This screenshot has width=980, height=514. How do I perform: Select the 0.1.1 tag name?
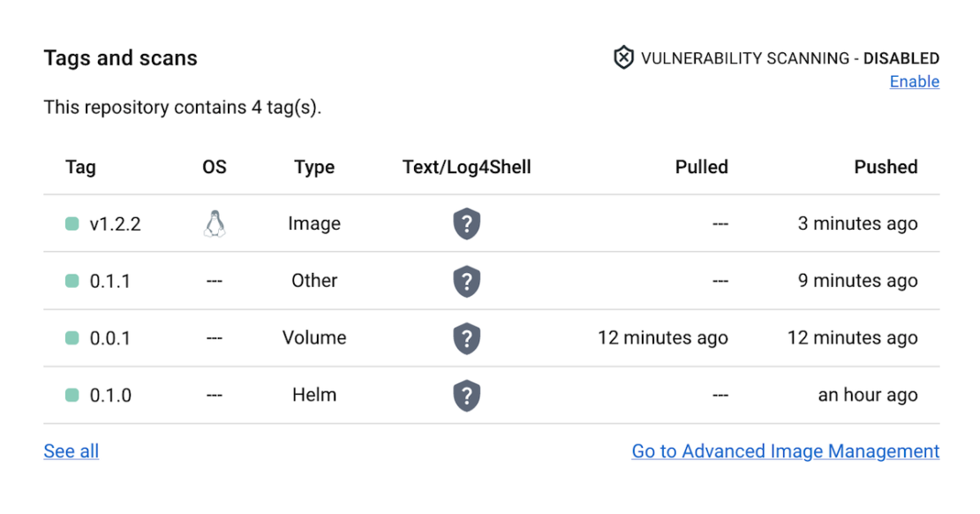click(x=110, y=282)
